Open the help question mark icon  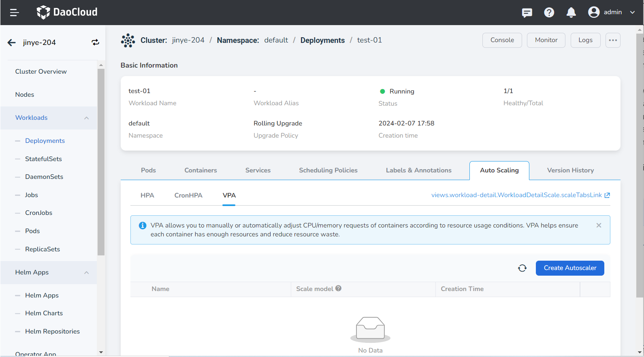(x=549, y=13)
